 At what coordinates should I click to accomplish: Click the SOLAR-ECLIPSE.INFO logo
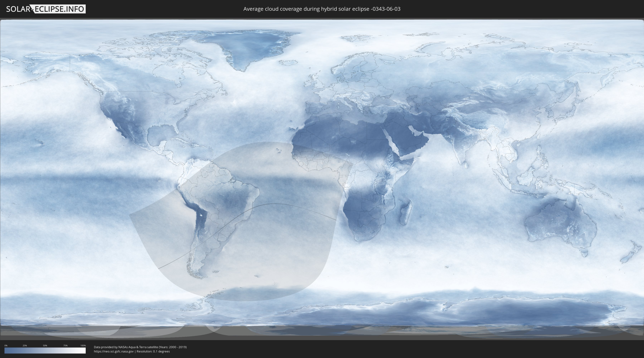point(46,9)
